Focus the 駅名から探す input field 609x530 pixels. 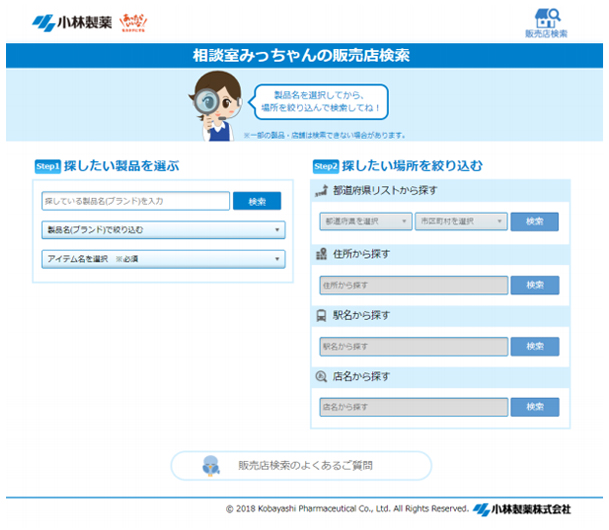point(414,346)
